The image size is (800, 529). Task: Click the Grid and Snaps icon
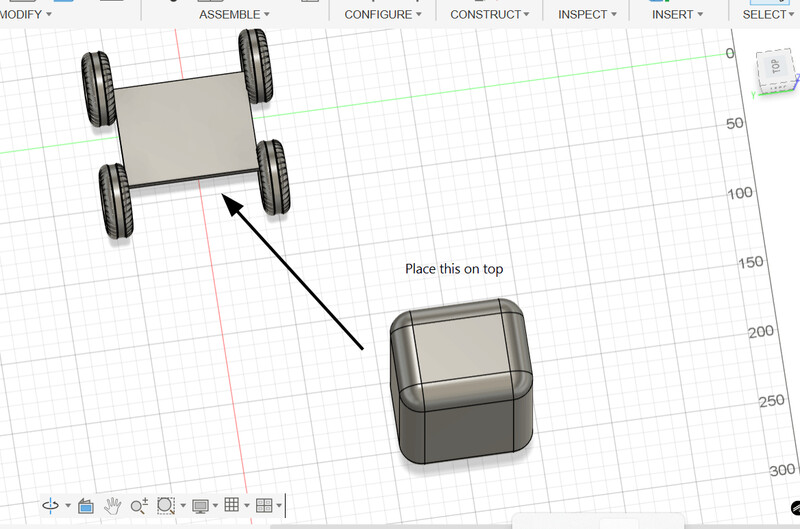[x=232, y=505]
